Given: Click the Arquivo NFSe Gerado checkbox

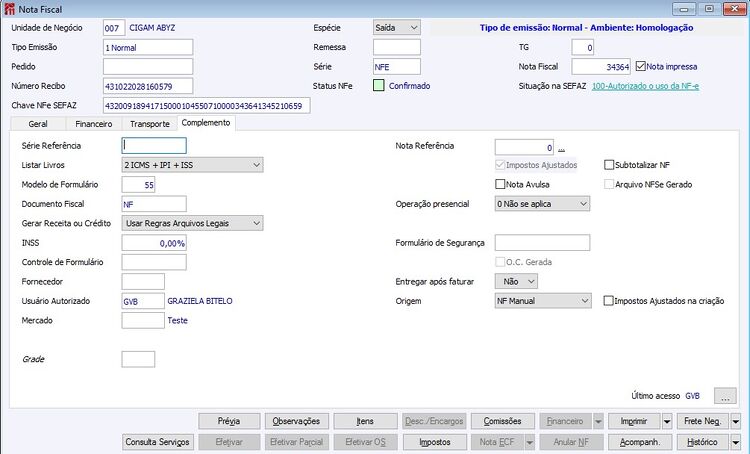Looking at the screenshot, I should (609, 184).
